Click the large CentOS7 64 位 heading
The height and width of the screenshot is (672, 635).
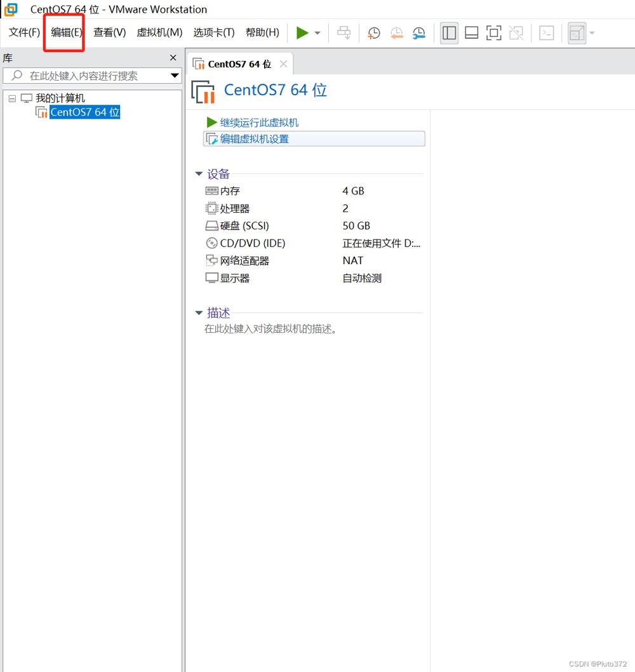coord(276,90)
